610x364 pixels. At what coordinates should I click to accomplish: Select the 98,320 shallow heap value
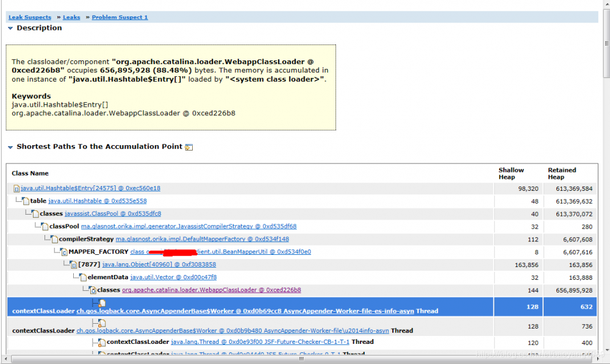(x=528, y=188)
